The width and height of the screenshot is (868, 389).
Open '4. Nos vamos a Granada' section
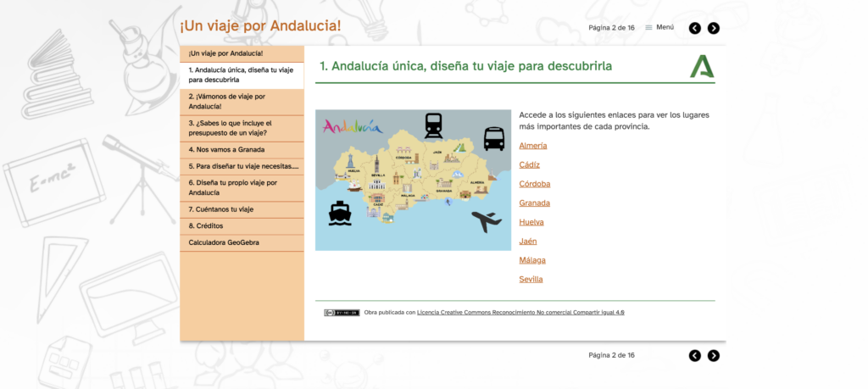[242, 150]
